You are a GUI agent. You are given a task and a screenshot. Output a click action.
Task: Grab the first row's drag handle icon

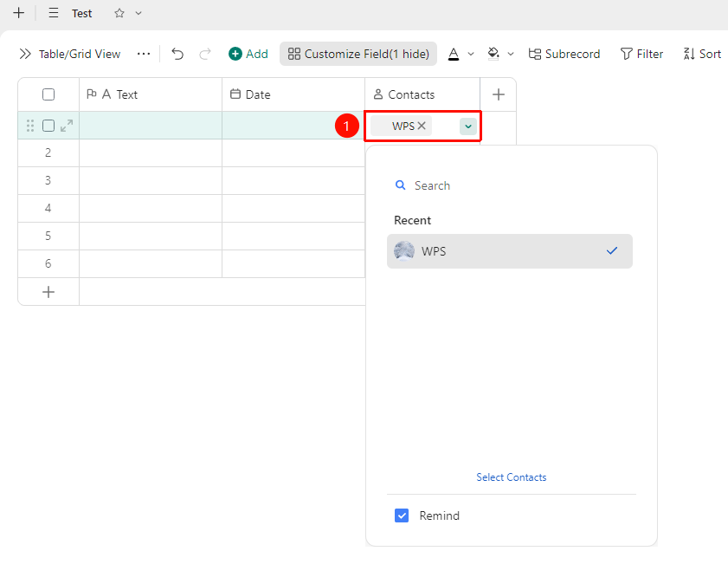click(x=30, y=126)
